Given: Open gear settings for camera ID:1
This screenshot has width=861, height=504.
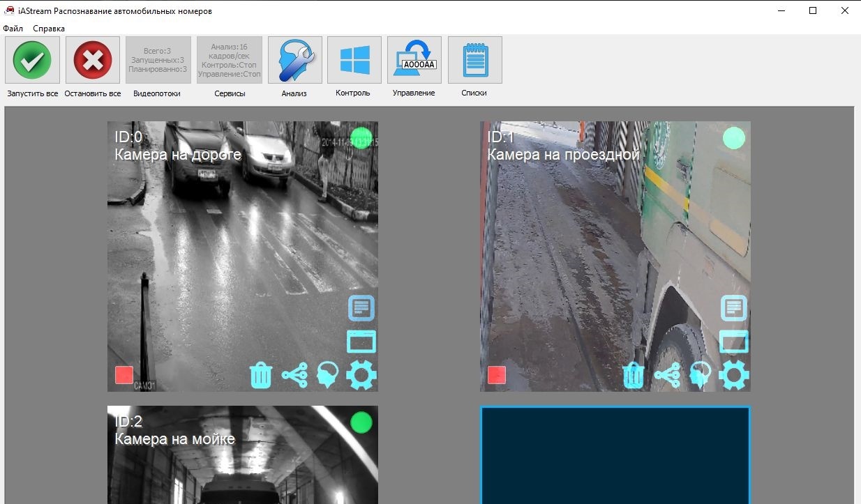Looking at the screenshot, I should point(734,375).
